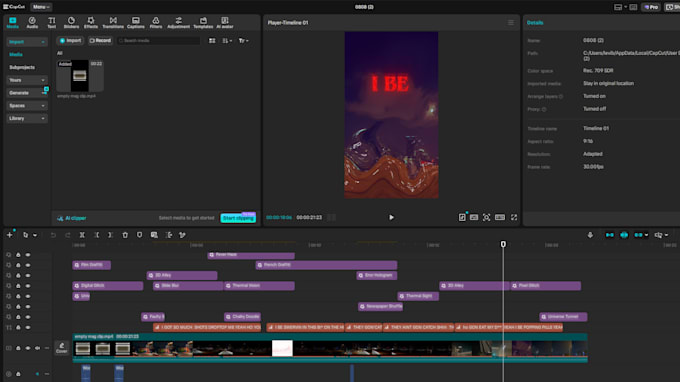Click the Redo arrow in timeline toolbar
The image size is (680, 382).
pyautogui.click(x=68, y=235)
